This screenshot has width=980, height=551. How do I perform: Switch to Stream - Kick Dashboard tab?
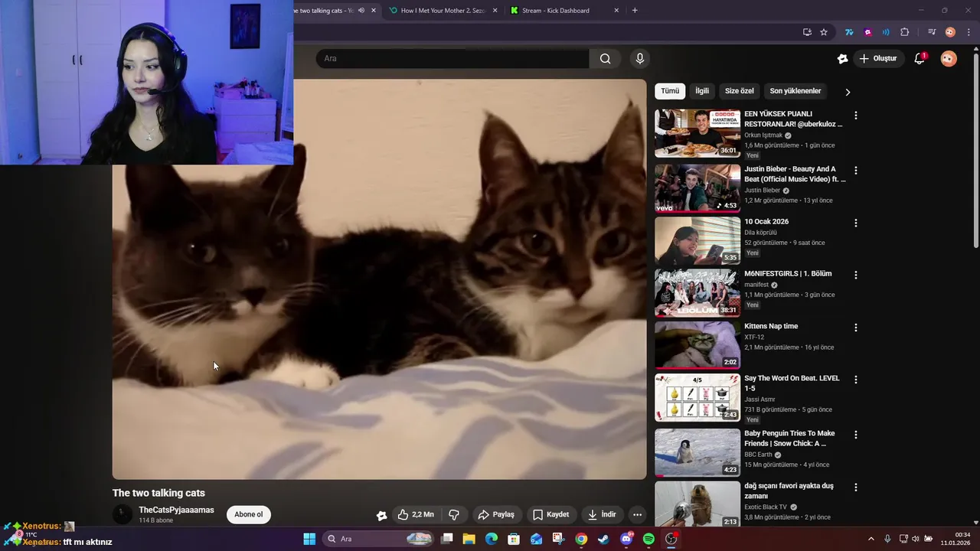pos(563,11)
